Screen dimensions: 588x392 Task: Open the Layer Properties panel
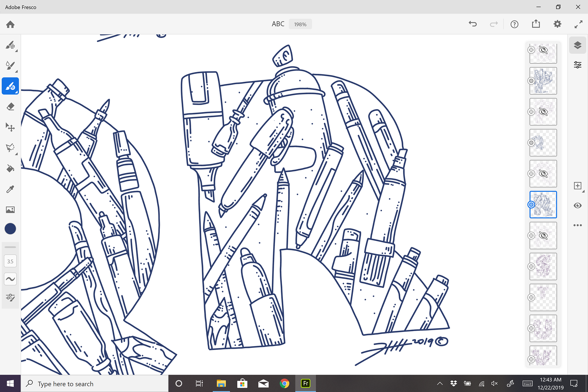(x=578, y=65)
